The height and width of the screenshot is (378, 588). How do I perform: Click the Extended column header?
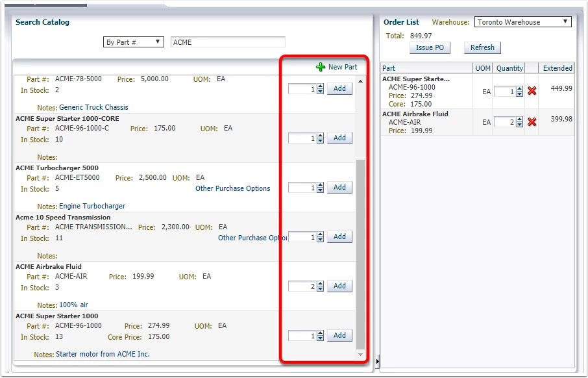pyautogui.click(x=557, y=68)
